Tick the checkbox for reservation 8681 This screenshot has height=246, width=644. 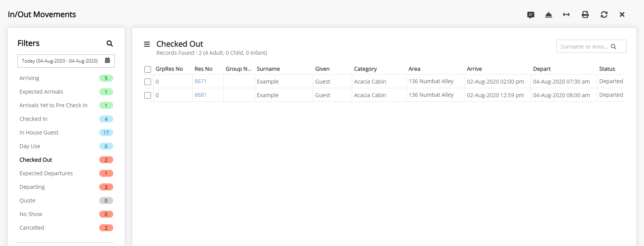[x=147, y=95]
